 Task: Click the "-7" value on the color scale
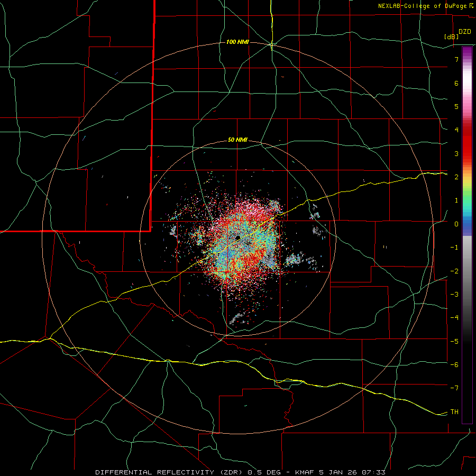pos(454,388)
